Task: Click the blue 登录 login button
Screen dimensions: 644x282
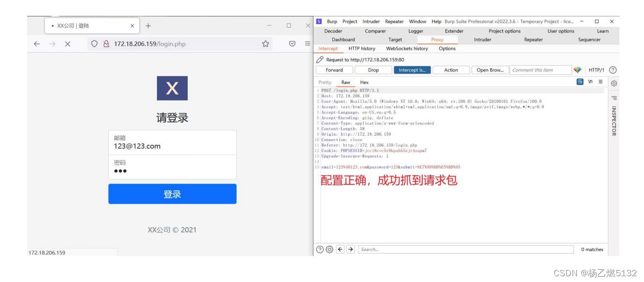Action: [172, 194]
